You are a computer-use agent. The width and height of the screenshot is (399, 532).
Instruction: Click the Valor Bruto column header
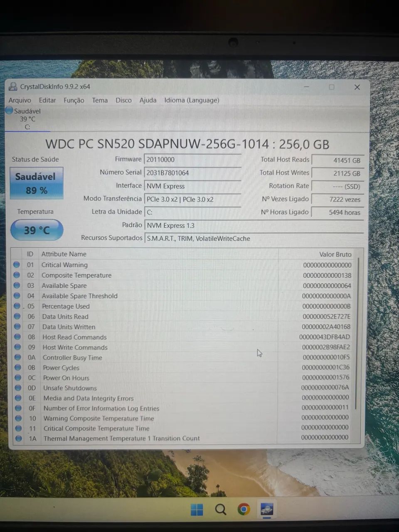coord(335,254)
